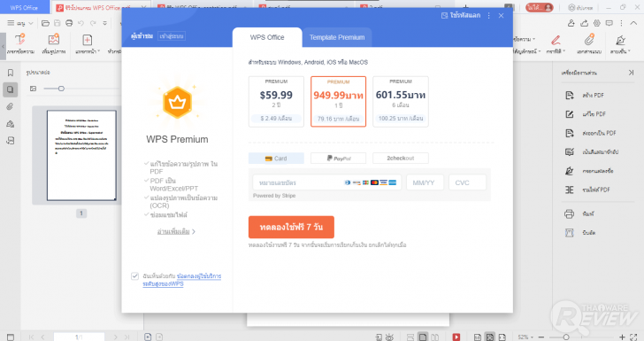
Task: Click the share icon in top right toolbar
Action: [584, 23]
